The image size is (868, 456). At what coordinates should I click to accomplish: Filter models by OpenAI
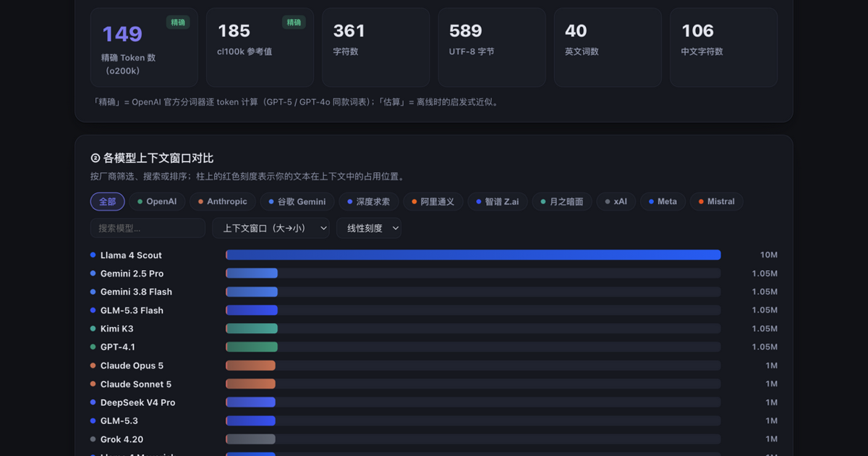[158, 202]
